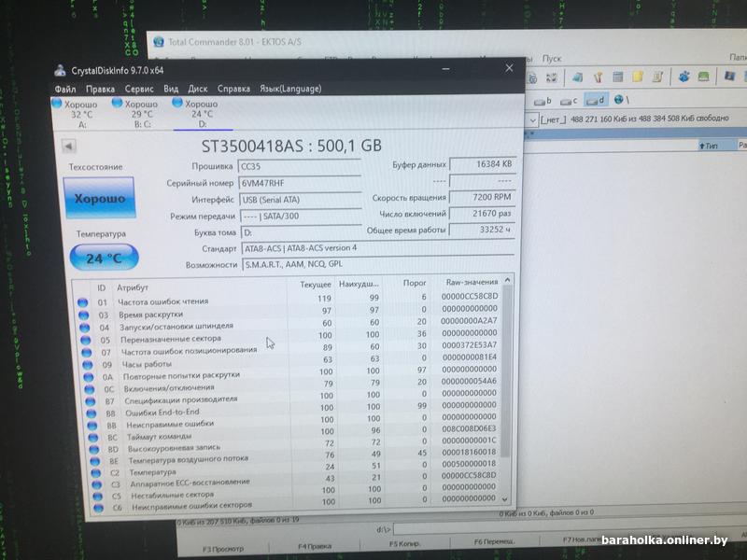Open the Файл menu

tap(65, 89)
